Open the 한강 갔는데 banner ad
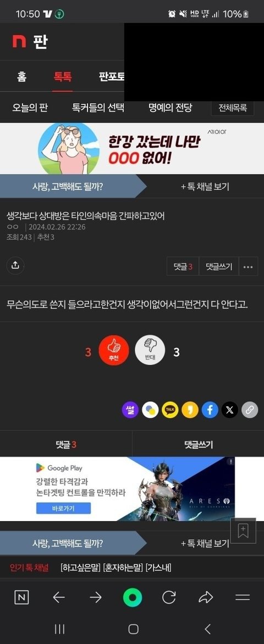Image resolution: width=264 pixels, height=644 pixels. (x=132, y=148)
